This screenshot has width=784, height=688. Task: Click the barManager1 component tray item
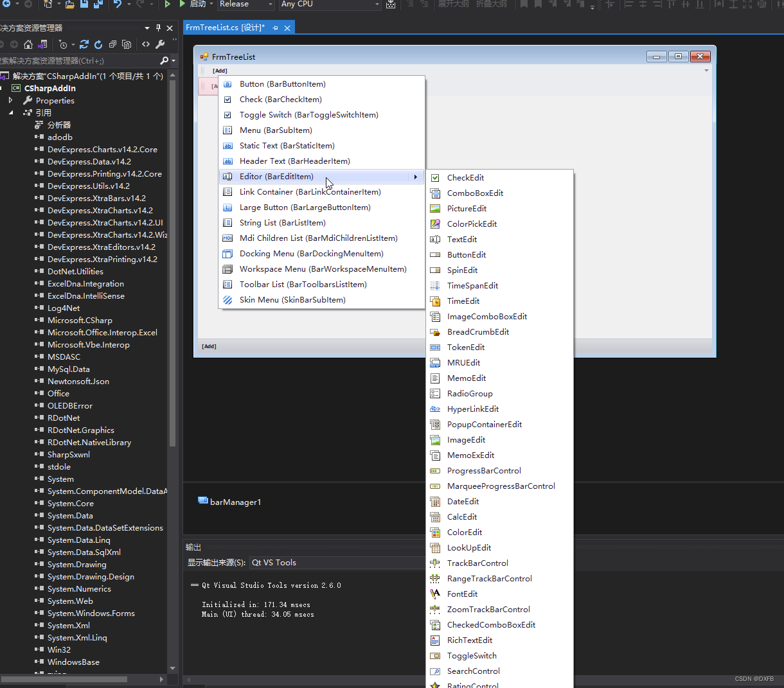(x=235, y=502)
